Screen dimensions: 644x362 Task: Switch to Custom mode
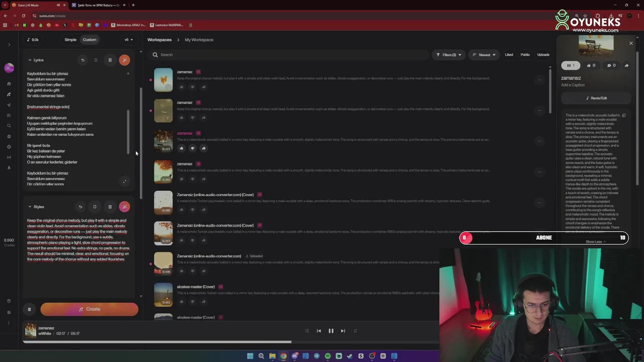(90, 40)
